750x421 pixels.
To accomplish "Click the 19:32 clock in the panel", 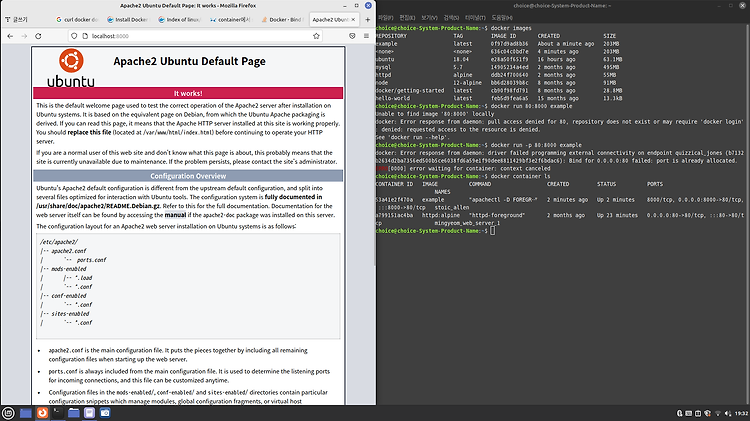I will click(x=741, y=413).
